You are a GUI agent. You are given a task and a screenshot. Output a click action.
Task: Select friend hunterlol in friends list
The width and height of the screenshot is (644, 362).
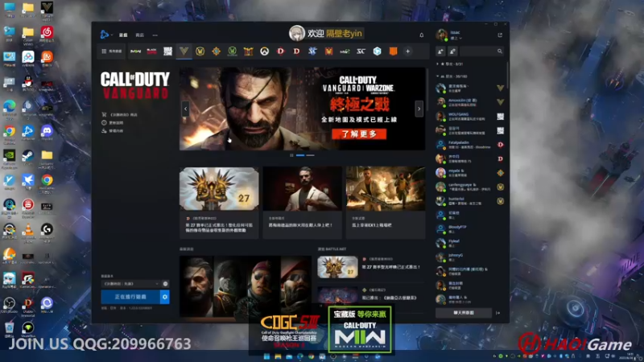click(x=470, y=200)
